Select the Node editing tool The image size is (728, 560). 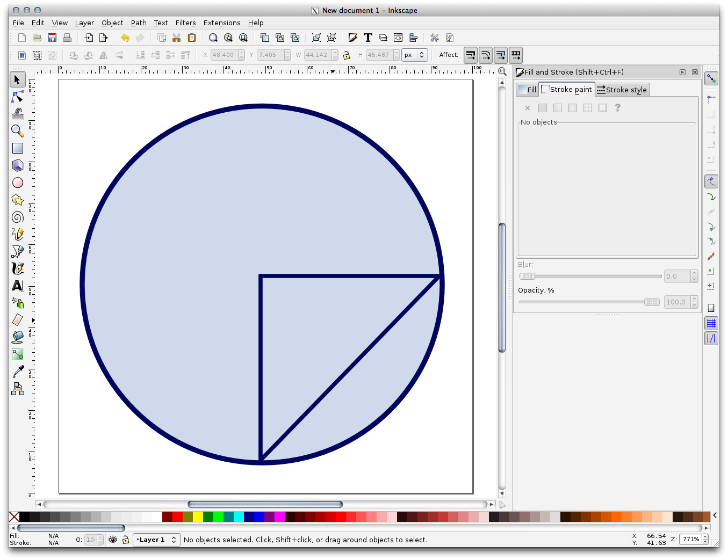point(17,97)
